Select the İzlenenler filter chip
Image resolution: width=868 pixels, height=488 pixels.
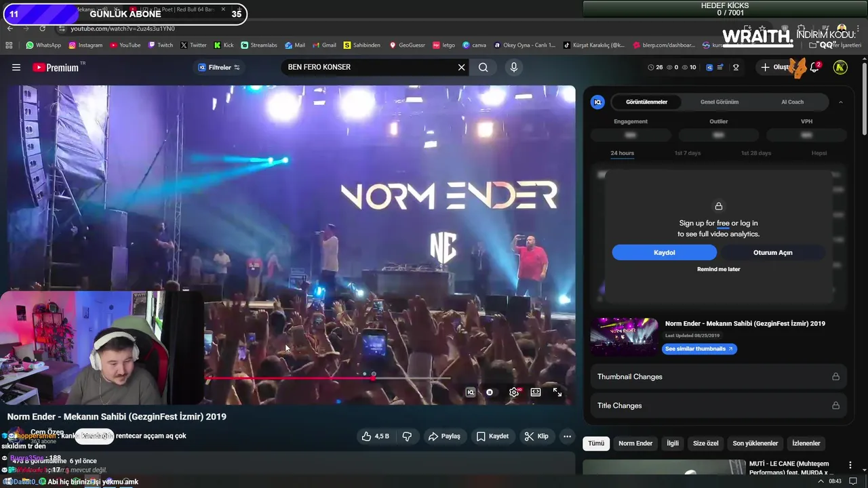click(x=806, y=443)
